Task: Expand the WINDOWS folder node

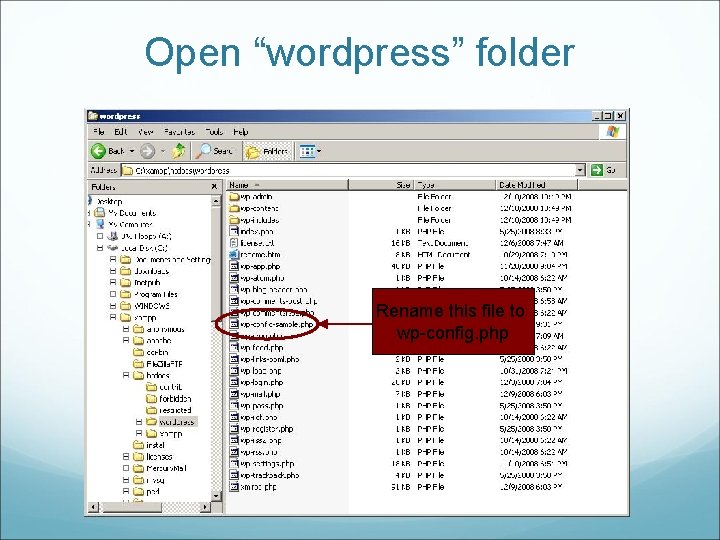Action: (112, 306)
